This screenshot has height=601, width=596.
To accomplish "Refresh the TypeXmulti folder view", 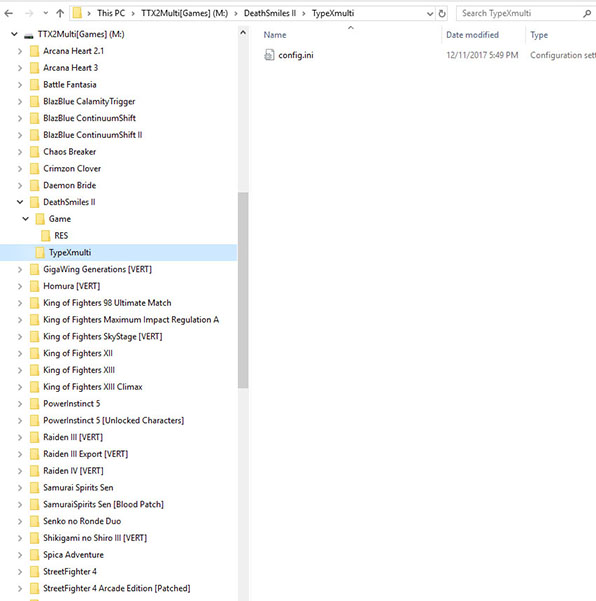I will 442,13.
